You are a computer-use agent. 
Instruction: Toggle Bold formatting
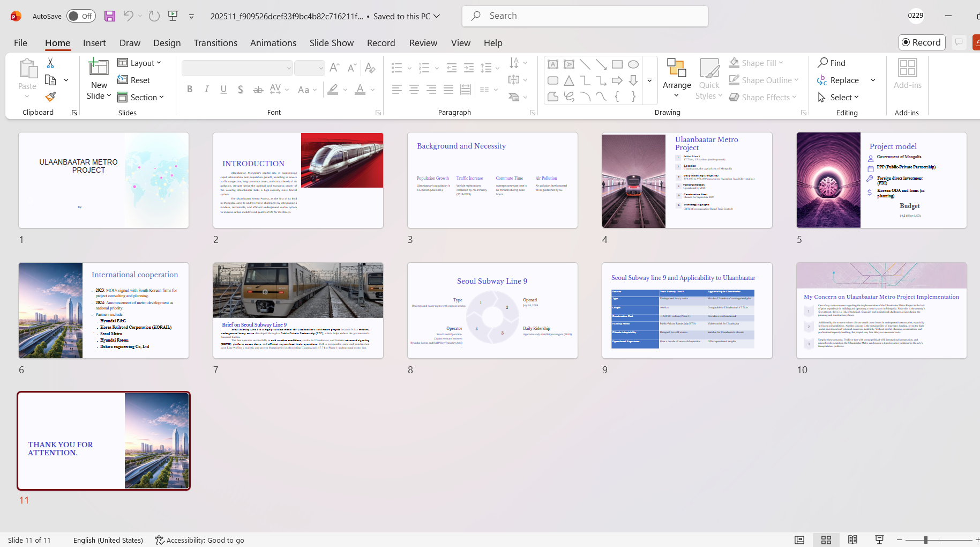tap(190, 90)
